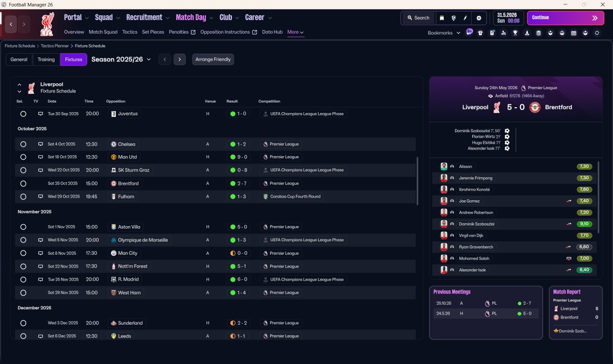The height and width of the screenshot is (364, 613).
Task: Go to the next season arrow button
Action: tap(180, 59)
